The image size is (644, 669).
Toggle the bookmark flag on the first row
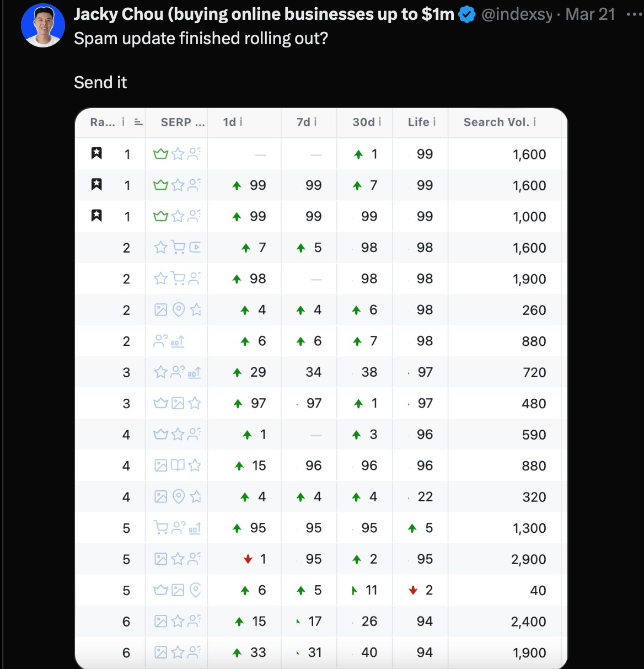tap(96, 153)
